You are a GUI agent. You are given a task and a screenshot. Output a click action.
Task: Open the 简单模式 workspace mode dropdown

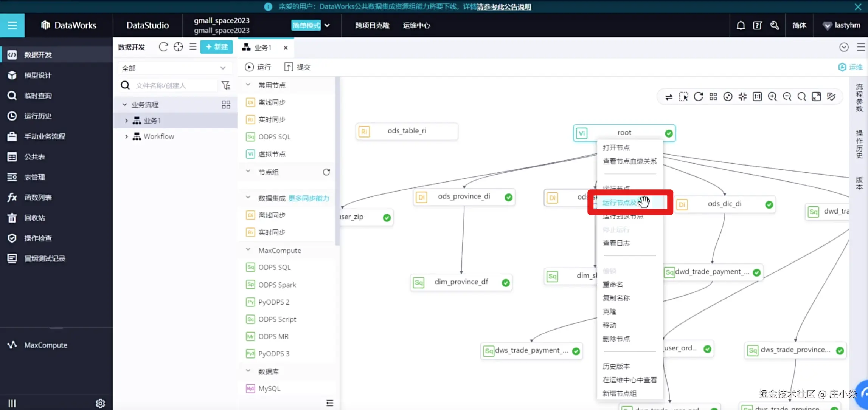click(327, 25)
